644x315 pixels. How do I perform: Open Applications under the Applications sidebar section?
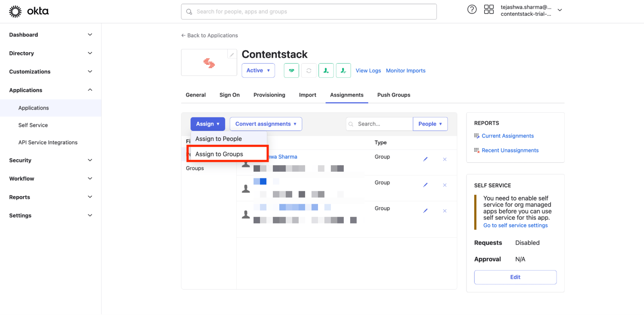point(34,108)
